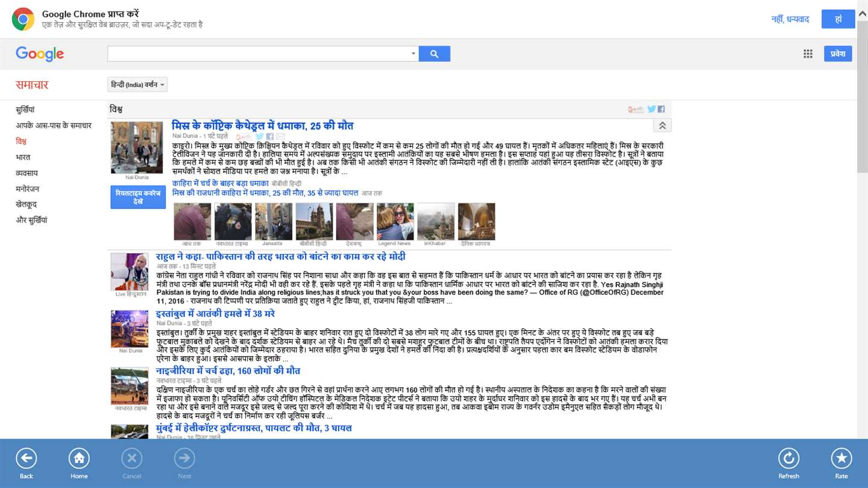Open link मिस्र की राजधानी काहिरा में धमाका
Image resolution: width=868 pixels, height=488 pixels.
265,193
